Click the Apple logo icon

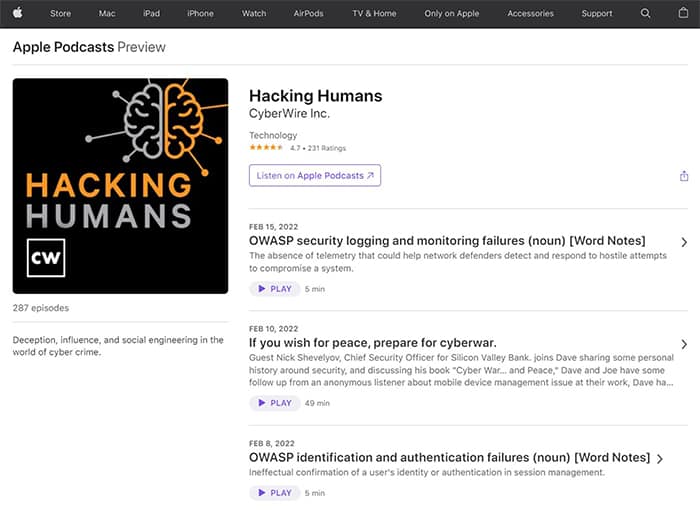pos(18,13)
